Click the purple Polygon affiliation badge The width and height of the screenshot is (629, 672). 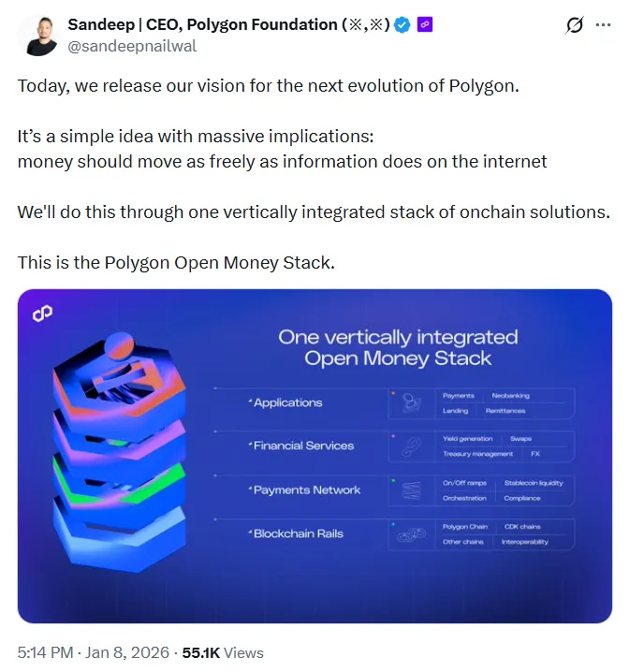424,25
